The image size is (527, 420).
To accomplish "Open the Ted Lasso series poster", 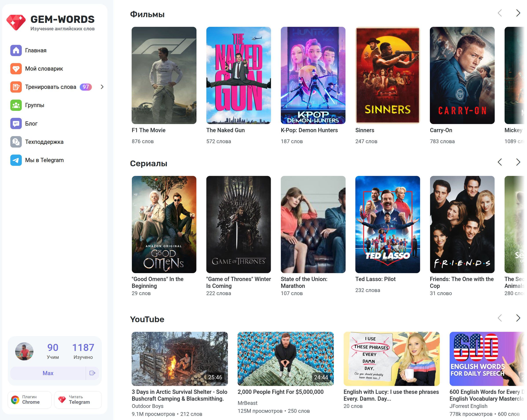I will (x=388, y=224).
